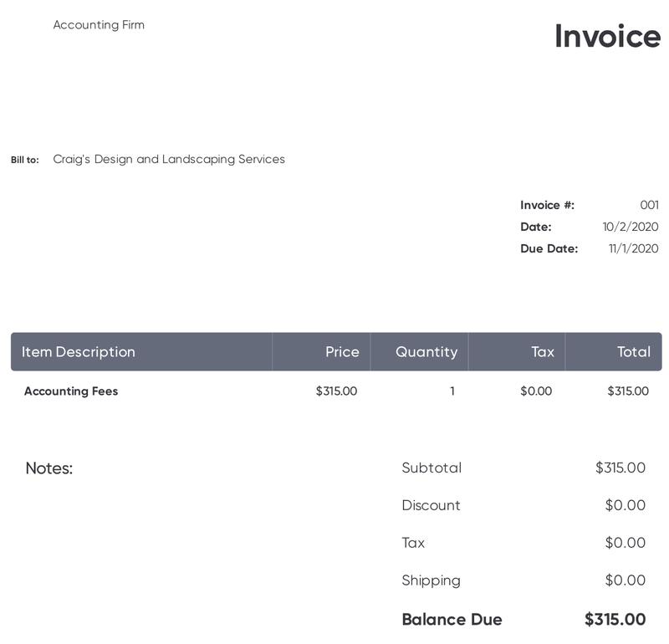This screenshot has width=669, height=644.
Task: Click the Notes section label
Action: 49,468
